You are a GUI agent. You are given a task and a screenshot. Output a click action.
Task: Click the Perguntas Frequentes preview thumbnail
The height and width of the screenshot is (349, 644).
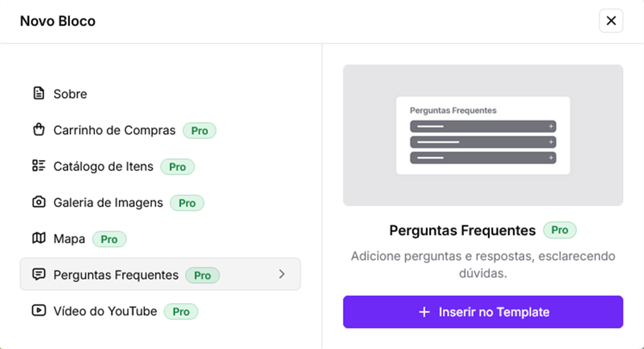[x=483, y=135]
